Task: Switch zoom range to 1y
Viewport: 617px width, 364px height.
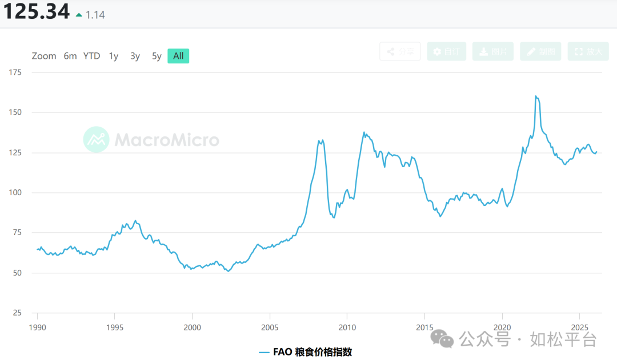Action: (114, 56)
